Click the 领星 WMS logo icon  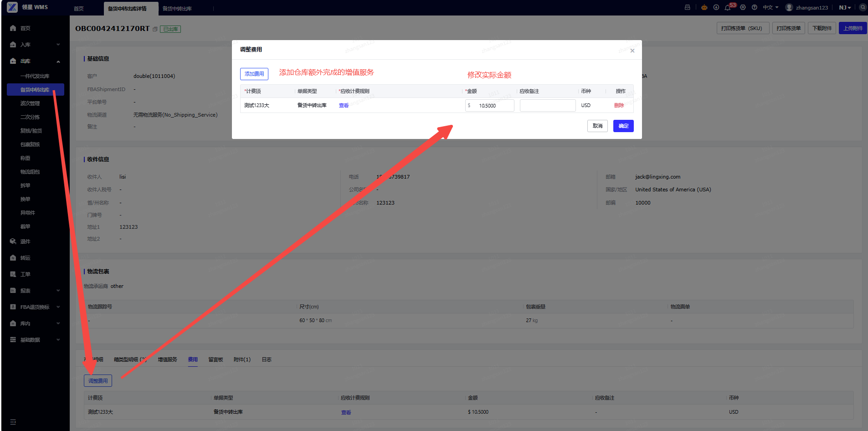(12, 7)
